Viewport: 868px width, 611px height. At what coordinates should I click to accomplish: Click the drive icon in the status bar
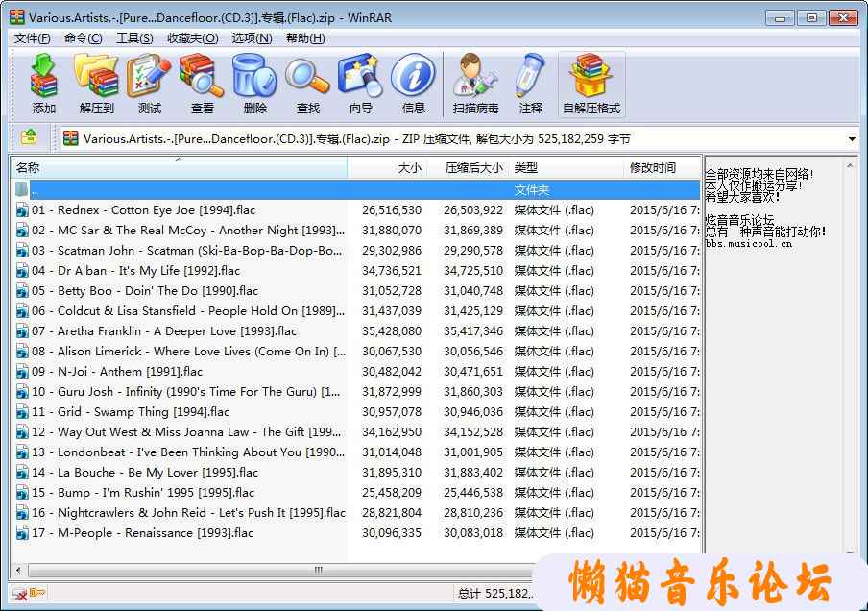click(x=19, y=594)
